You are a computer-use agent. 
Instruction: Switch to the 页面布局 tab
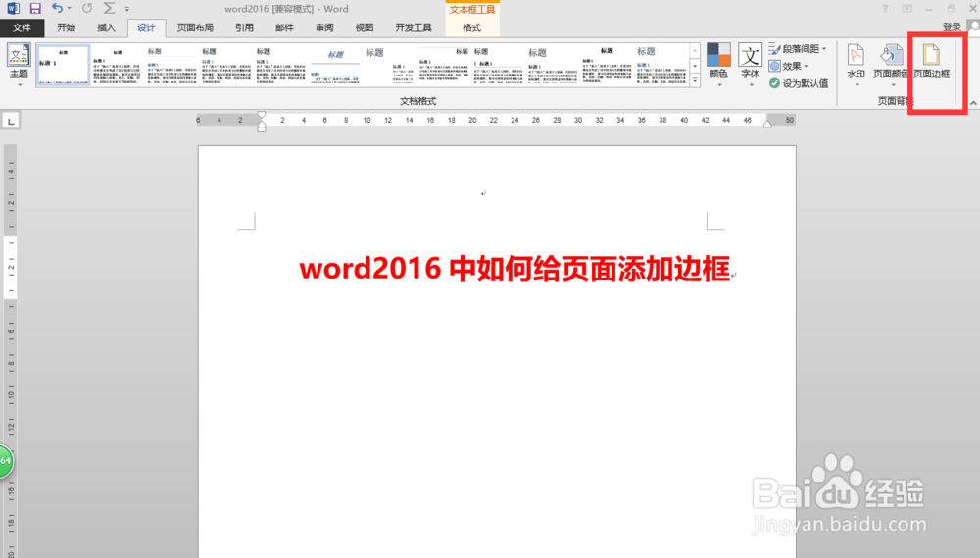tap(195, 27)
